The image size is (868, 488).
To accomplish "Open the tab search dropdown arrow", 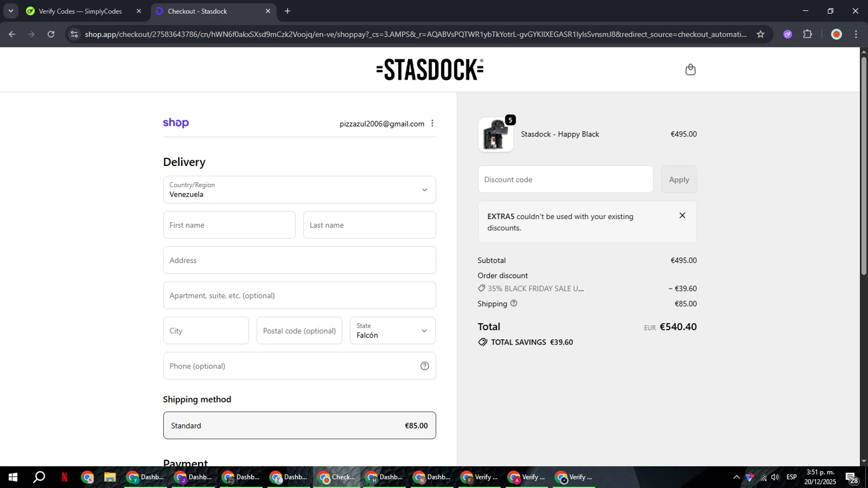I will (10, 11).
